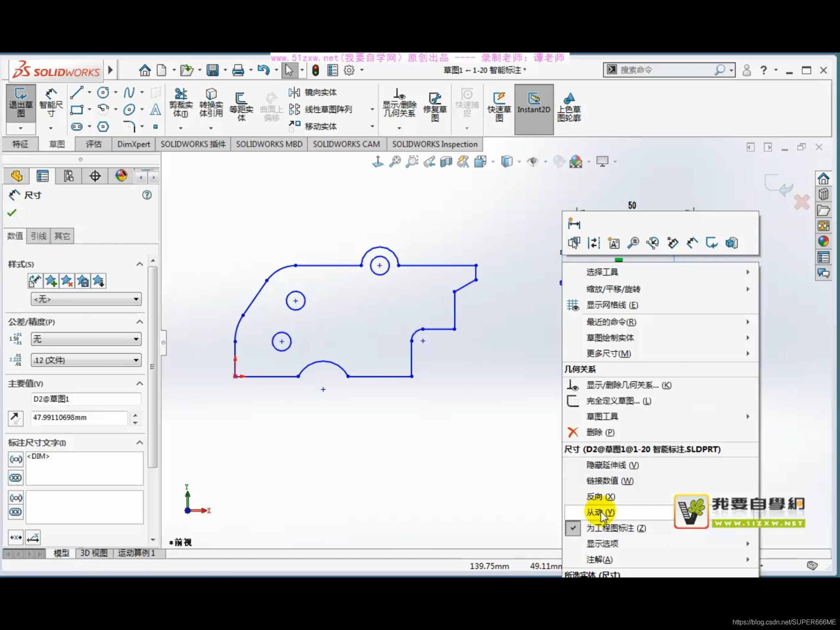Screen dimensions: 840x630
Task: Click the D2@草图1 name field
Action: coord(86,399)
